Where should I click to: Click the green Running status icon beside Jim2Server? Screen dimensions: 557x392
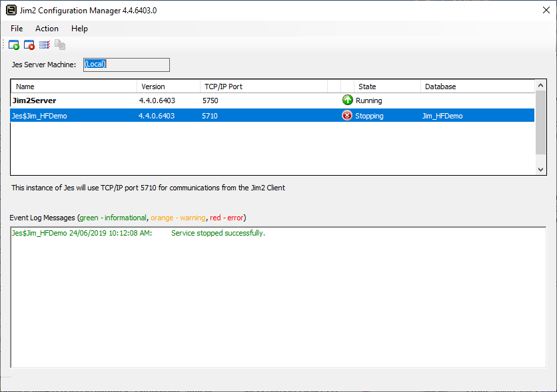click(346, 100)
